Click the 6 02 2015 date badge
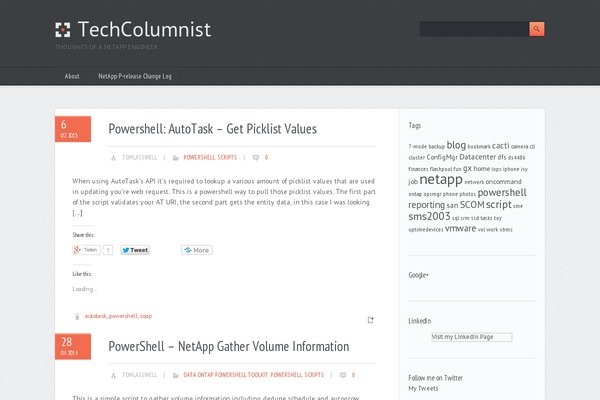This screenshot has height=400, width=600. (x=73, y=129)
